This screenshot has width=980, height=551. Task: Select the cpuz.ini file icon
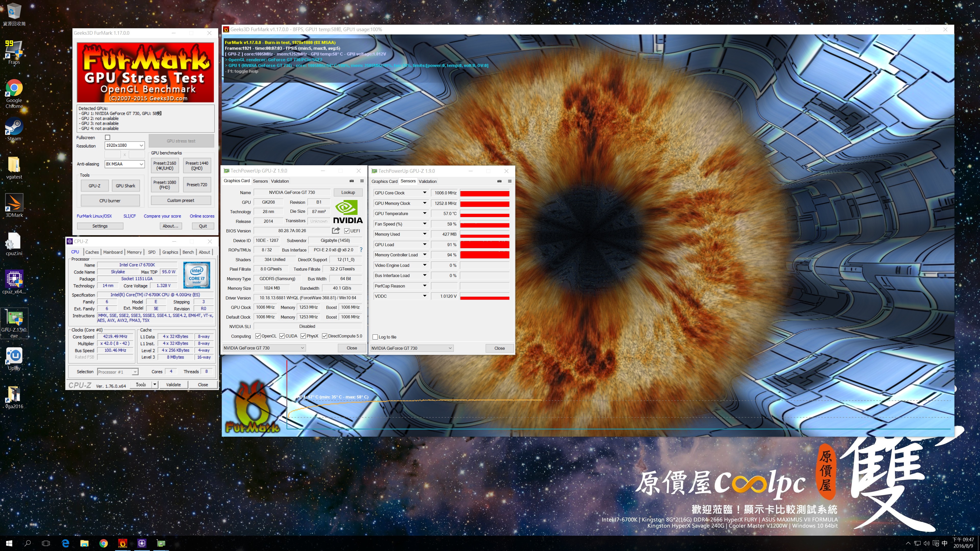click(14, 244)
